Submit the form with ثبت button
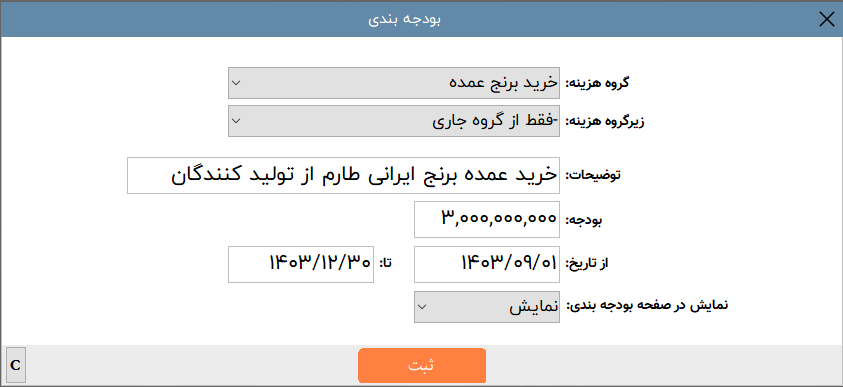 click(422, 366)
